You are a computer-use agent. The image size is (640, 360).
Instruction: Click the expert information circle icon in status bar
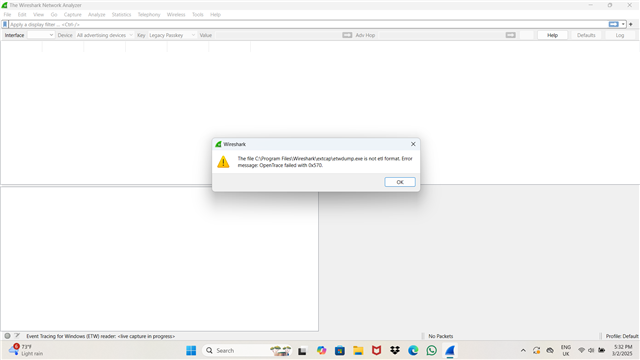click(7, 336)
